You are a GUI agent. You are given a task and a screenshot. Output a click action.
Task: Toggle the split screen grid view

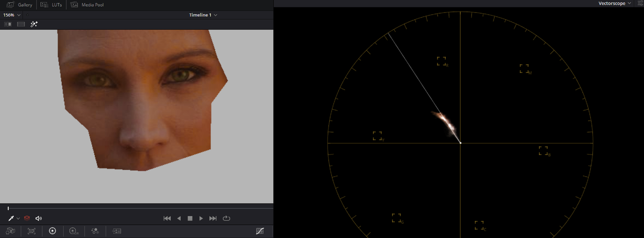click(x=21, y=24)
